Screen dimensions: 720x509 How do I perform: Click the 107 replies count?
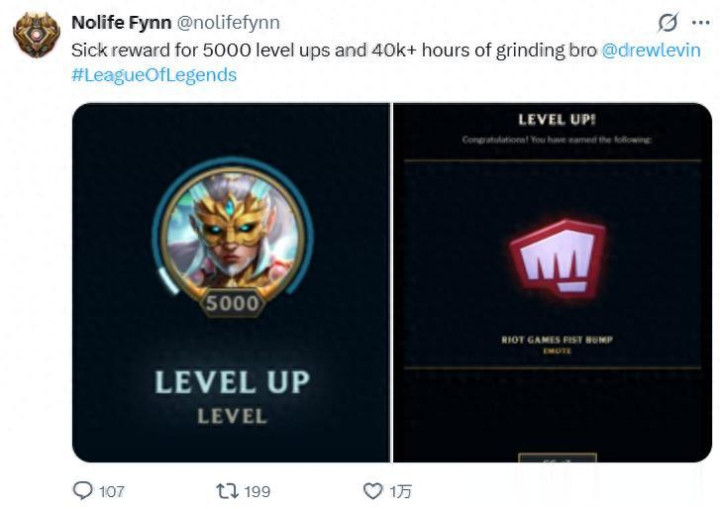[x=112, y=492]
